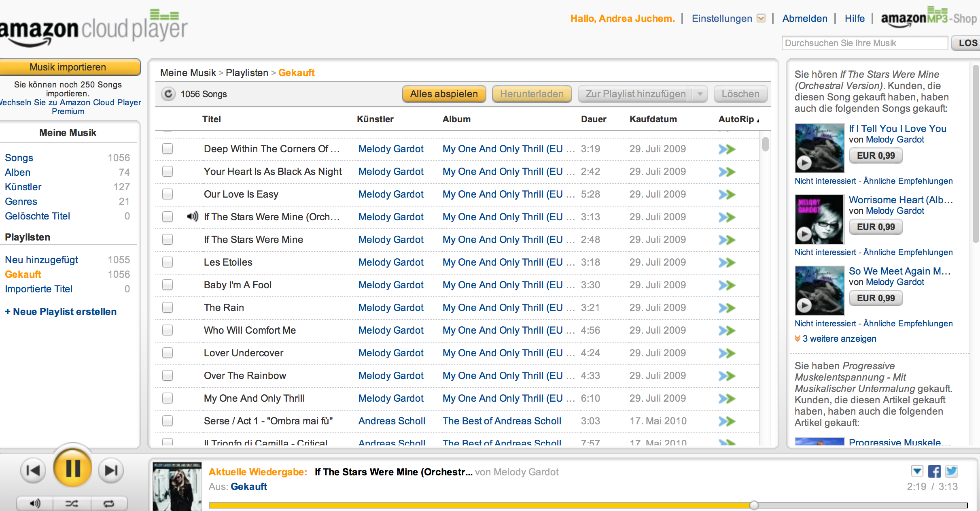The height and width of the screenshot is (511, 980).
Task: Check the box for Deep Within The Corners
Action: [168, 149]
